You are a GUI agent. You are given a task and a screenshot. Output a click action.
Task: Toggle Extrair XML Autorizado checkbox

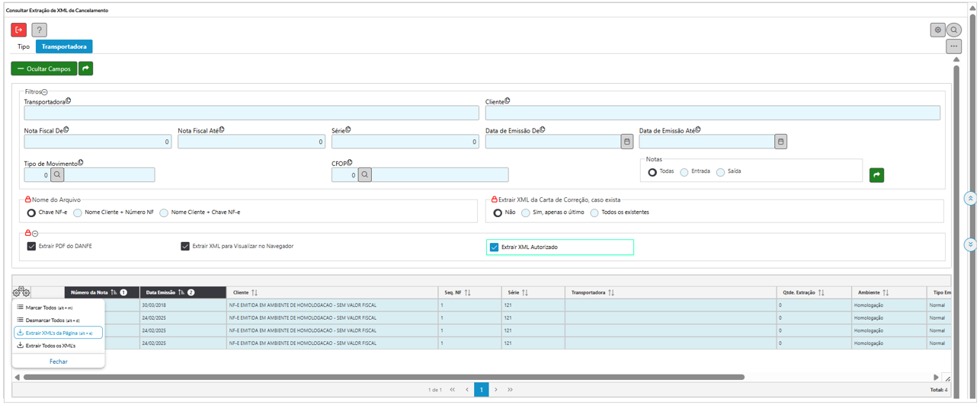(495, 247)
